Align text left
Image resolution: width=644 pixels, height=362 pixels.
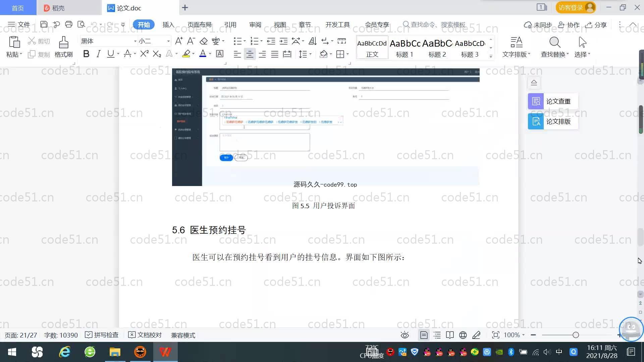[237, 54]
